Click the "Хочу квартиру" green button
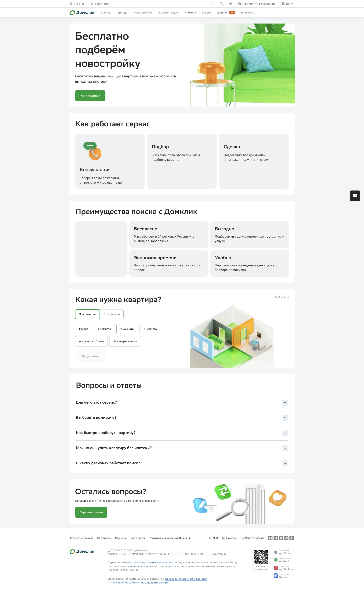 [90, 96]
